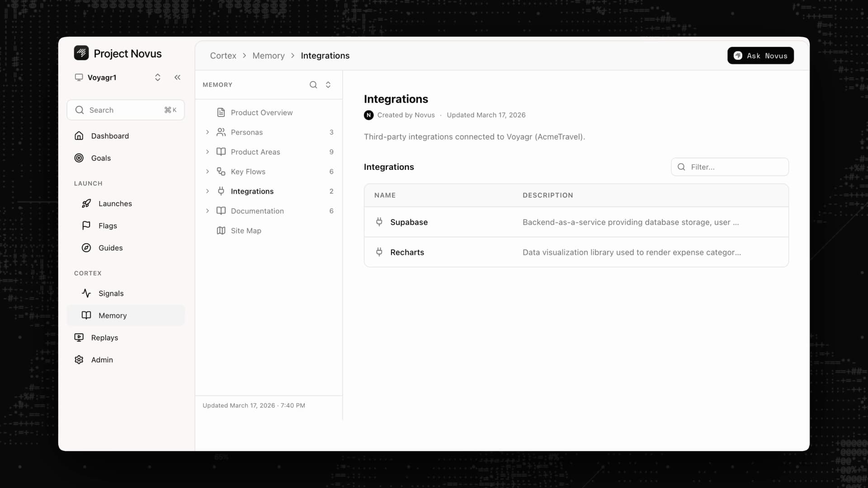Open Guides via the compass icon
Screen dimensions: 868x488
coord(86,248)
